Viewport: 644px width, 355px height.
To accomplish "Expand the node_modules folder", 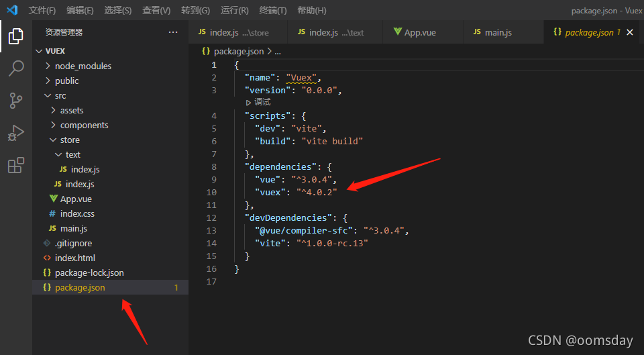I will [x=110, y=66].
